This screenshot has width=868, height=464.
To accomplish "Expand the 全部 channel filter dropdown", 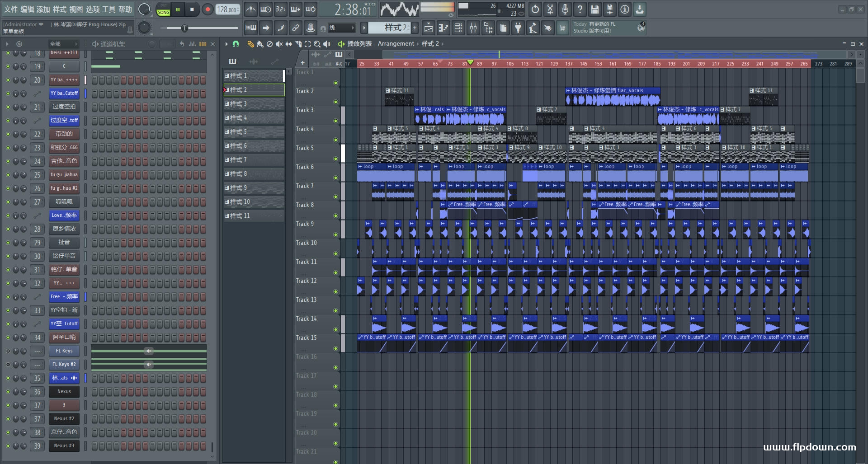I will [x=63, y=44].
